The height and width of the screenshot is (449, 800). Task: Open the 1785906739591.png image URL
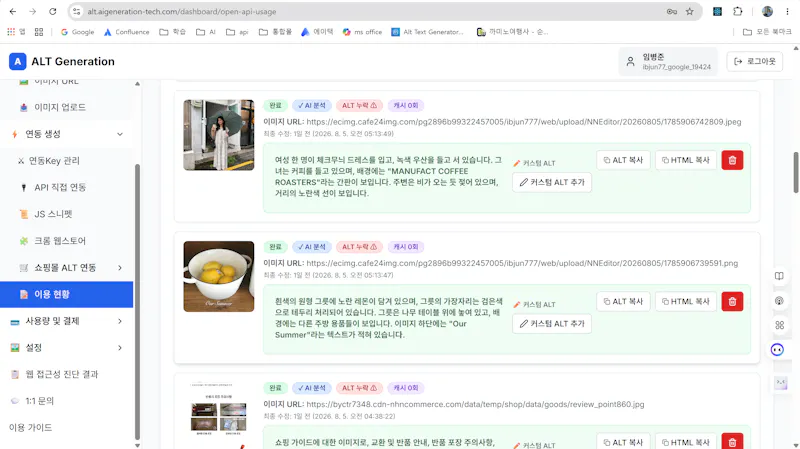(522, 263)
